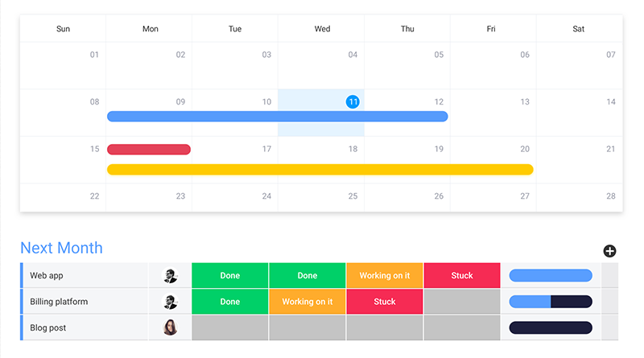Screen dimensions: 644x358
Task: Set Blog post's first empty status cell
Action: (230, 327)
